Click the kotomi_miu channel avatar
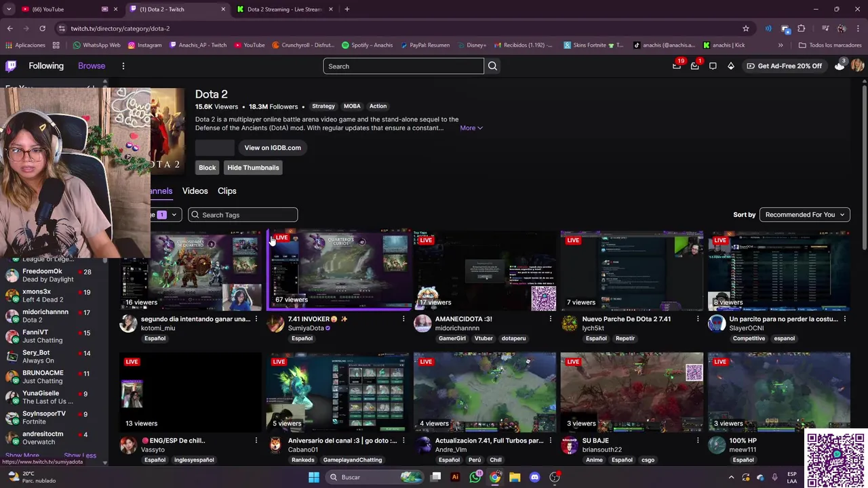This screenshot has width=868, height=488. click(x=128, y=323)
